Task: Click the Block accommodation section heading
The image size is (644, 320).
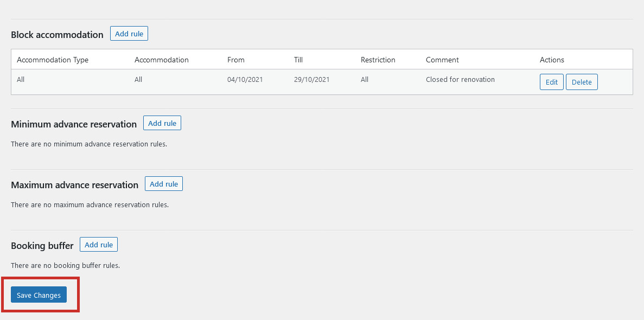Action: point(57,35)
